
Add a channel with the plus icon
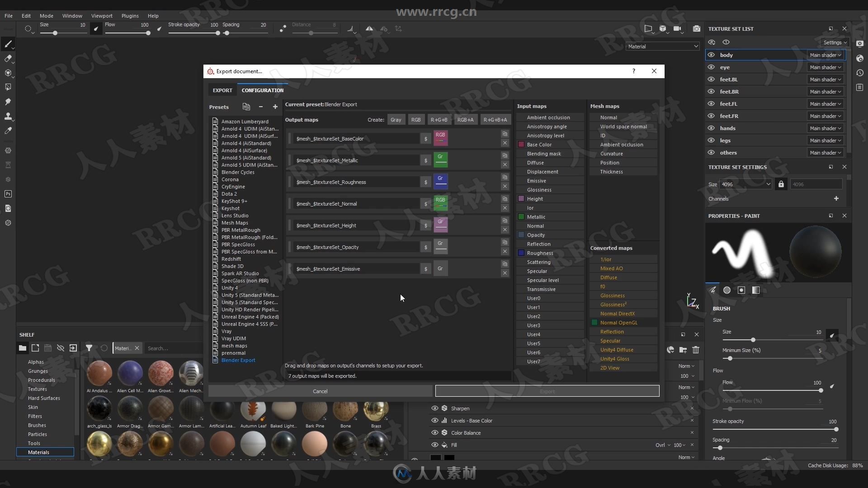[x=836, y=198]
